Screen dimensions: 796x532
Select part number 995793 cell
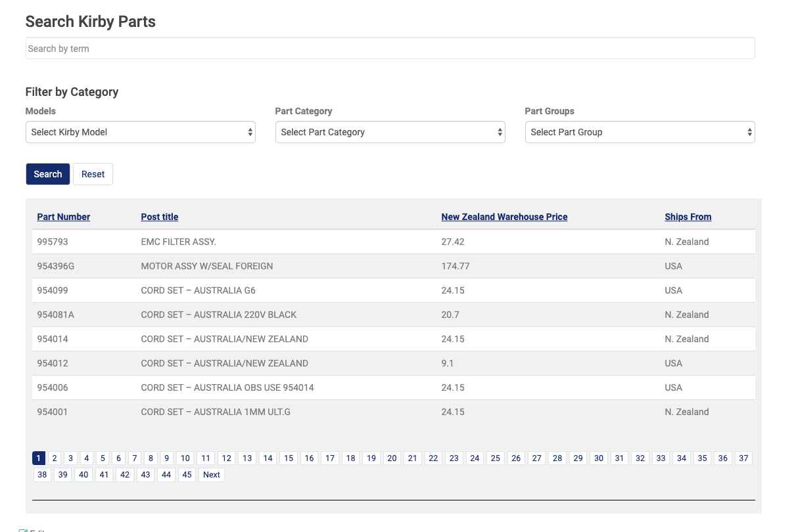coord(53,242)
